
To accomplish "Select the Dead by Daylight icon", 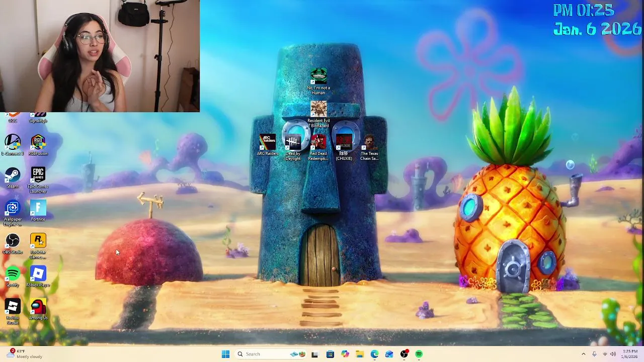I will 293,147.
